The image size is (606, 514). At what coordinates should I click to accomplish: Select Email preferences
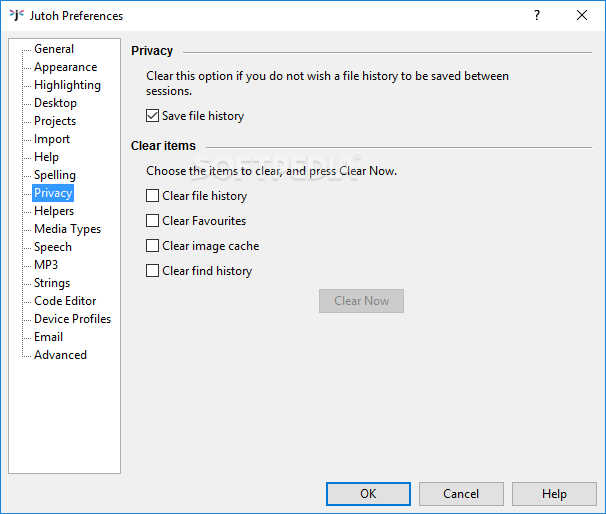(48, 337)
